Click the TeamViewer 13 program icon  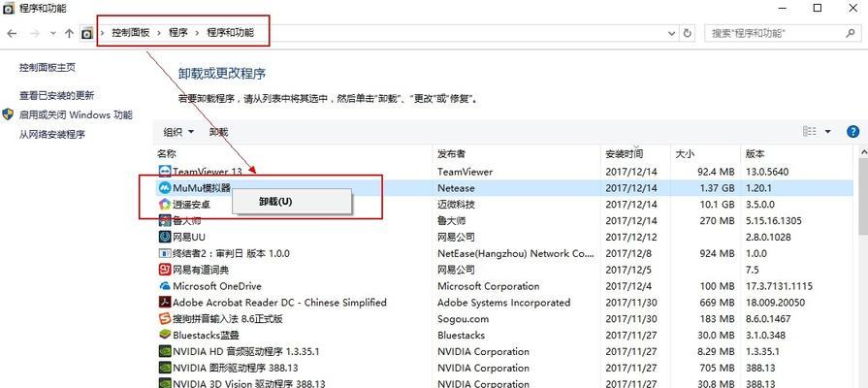[165, 172]
